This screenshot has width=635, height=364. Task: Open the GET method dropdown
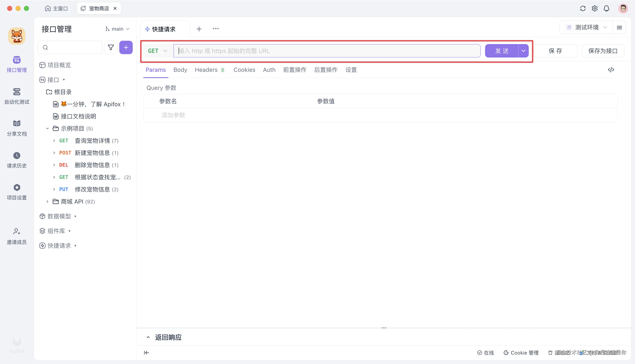(x=157, y=51)
